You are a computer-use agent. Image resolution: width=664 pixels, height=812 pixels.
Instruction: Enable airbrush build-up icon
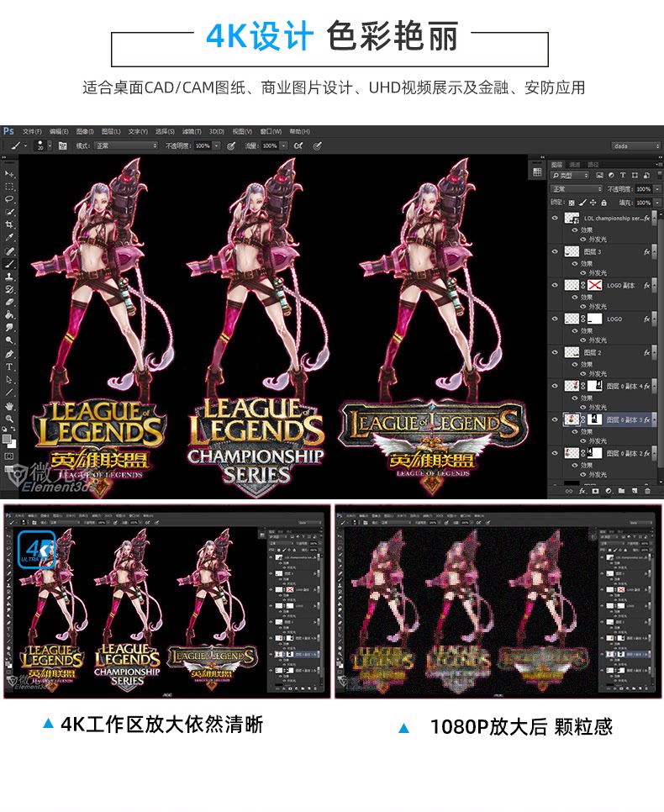tap(298, 146)
